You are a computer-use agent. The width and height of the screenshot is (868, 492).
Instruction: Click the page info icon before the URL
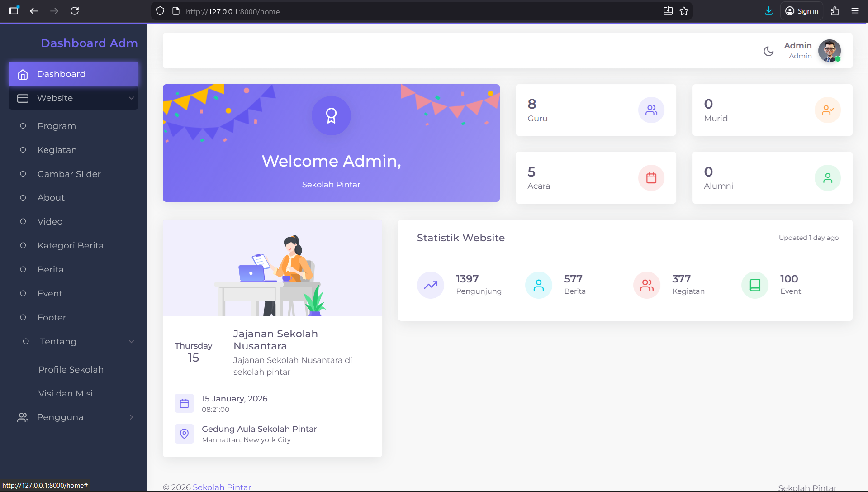coord(176,11)
